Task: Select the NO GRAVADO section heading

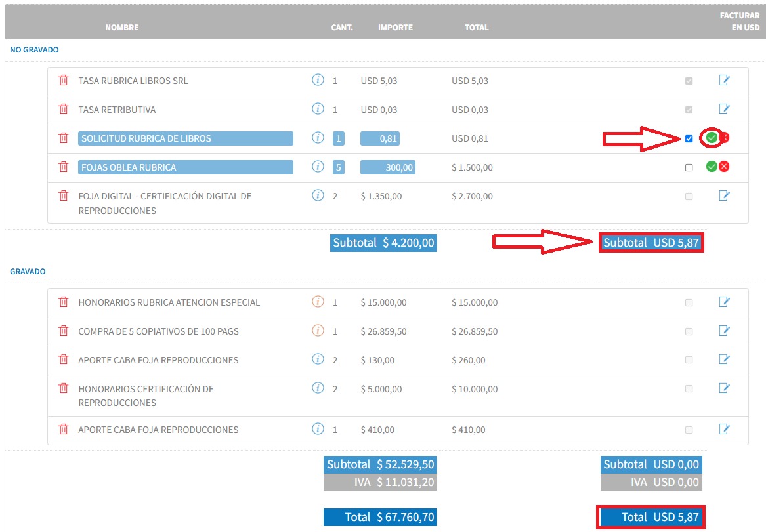Action: coord(34,50)
